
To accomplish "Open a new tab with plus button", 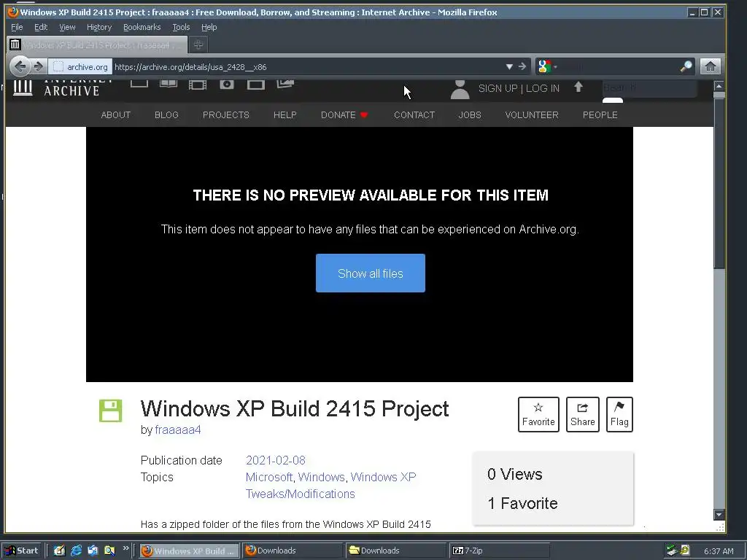I will pos(198,44).
